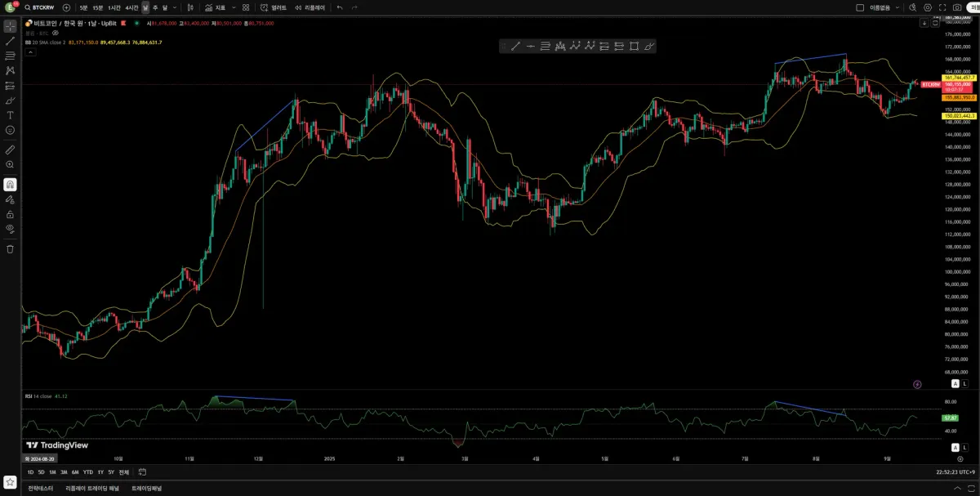The height and width of the screenshot is (496, 980).
Task: Open the forecasting and measurement tools
Action: click(x=10, y=85)
